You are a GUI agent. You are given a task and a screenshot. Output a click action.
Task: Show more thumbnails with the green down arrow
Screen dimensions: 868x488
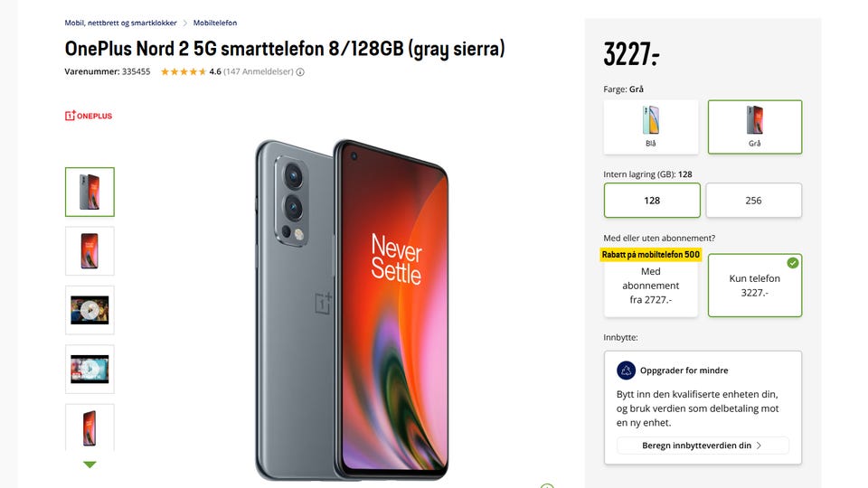tap(90, 465)
